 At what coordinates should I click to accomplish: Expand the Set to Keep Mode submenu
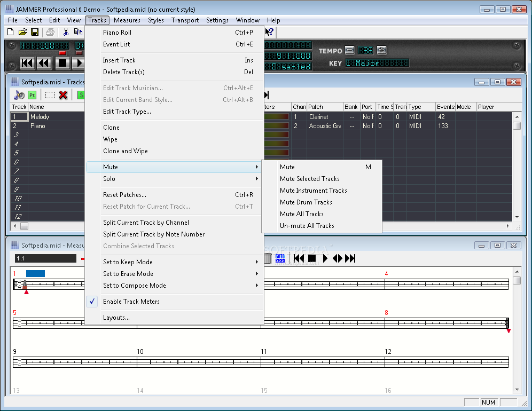click(x=174, y=262)
